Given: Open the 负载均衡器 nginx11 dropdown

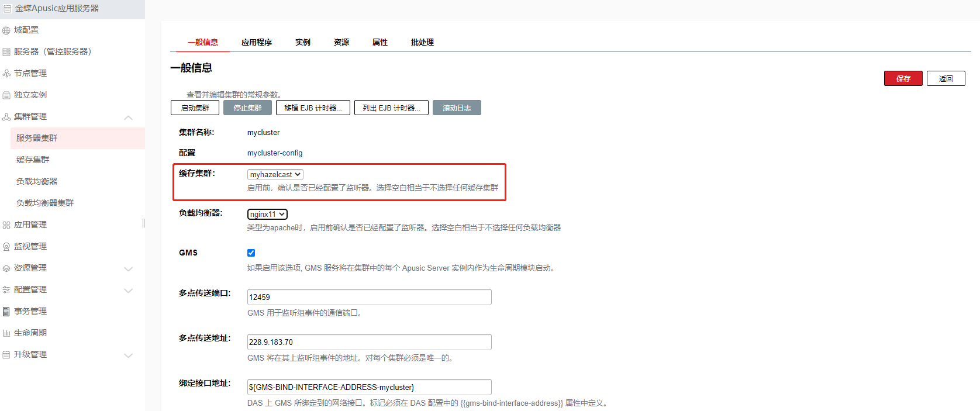Looking at the screenshot, I should [x=267, y=215].
